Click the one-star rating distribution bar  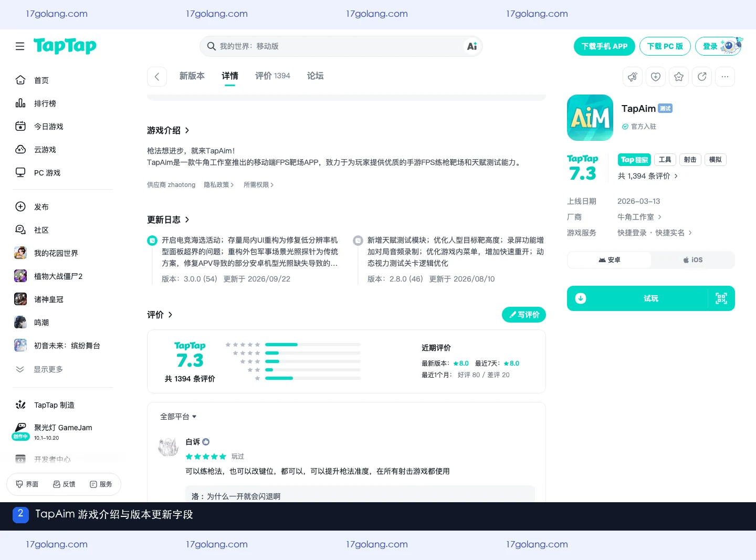click(313, 378)
